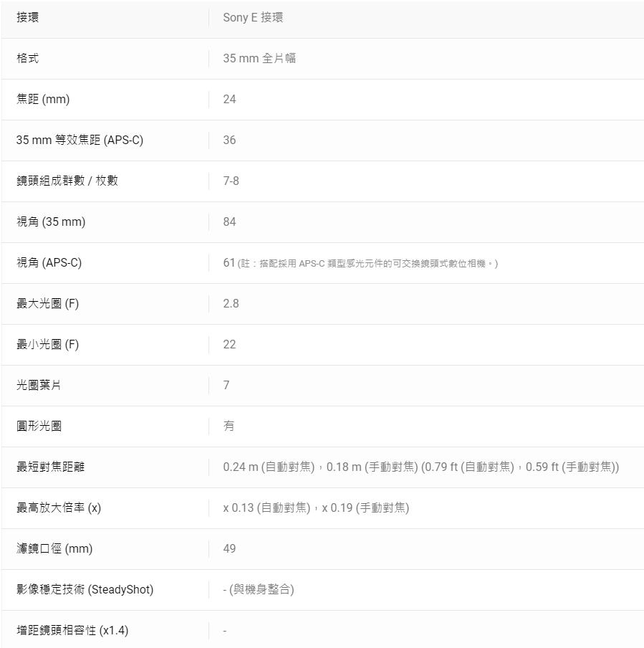Screen dimensions: 644x648
Task: Click the focal length value 24
Action: click(229, 99)
